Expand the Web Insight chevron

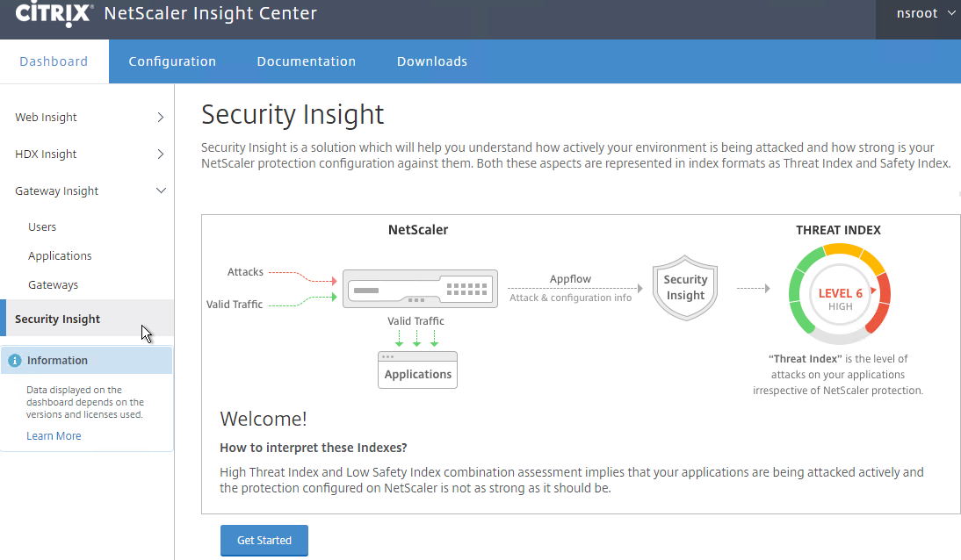point(161,117)
